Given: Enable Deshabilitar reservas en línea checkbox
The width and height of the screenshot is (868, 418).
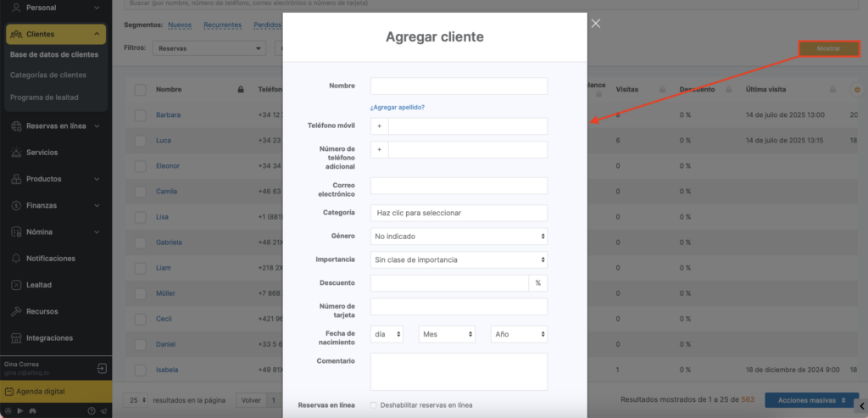Looking at the screenshot, I should (375, 405).
